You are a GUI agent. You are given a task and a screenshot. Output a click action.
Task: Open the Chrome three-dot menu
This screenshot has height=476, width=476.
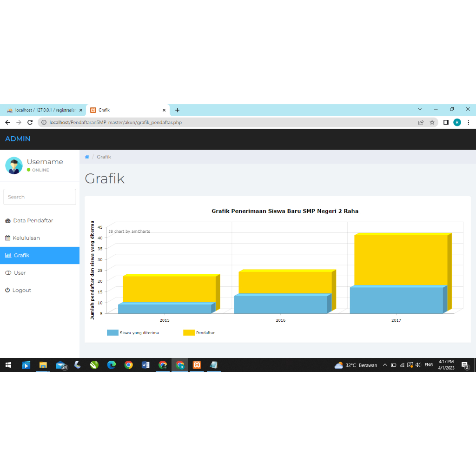(x=468, y=123)
